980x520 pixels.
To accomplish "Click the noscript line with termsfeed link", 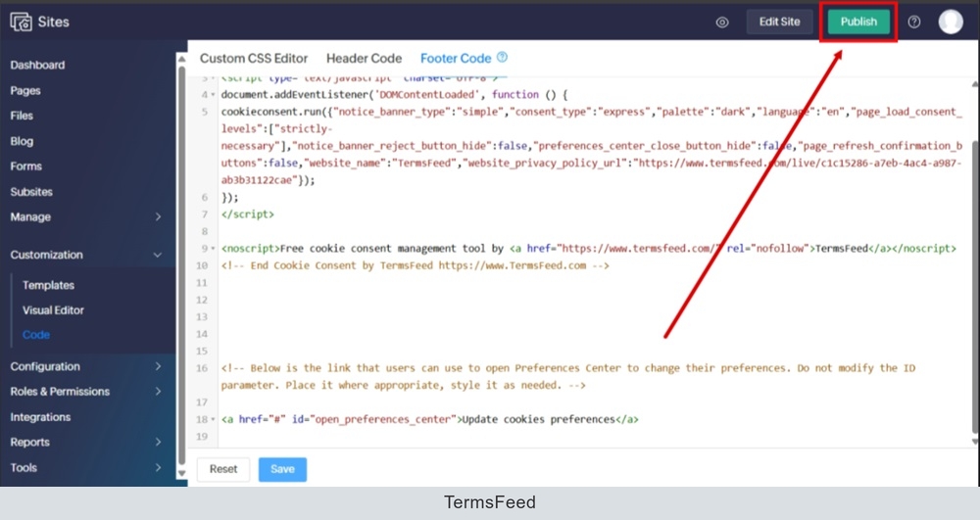I will 588,249.
